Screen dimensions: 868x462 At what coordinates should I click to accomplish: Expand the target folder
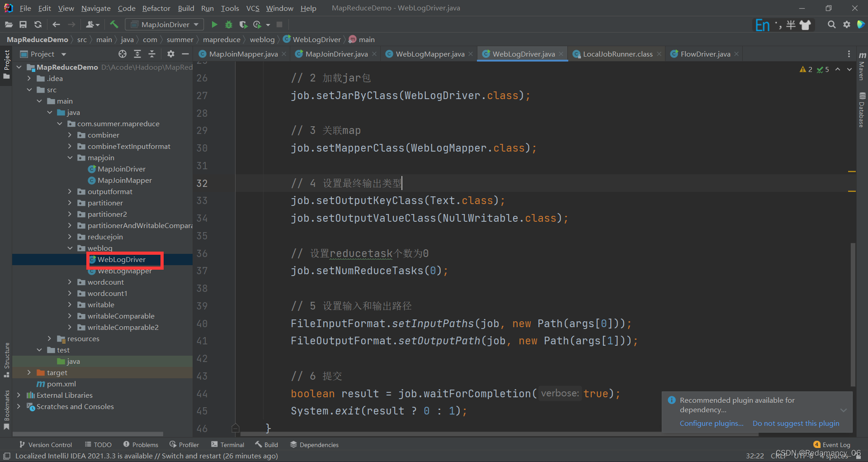coord(29,372)
